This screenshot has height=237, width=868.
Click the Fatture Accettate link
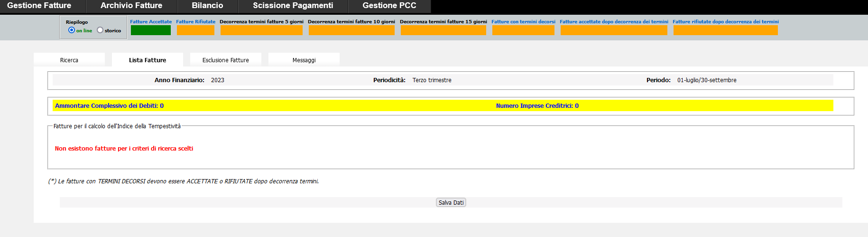coord(151,22)
